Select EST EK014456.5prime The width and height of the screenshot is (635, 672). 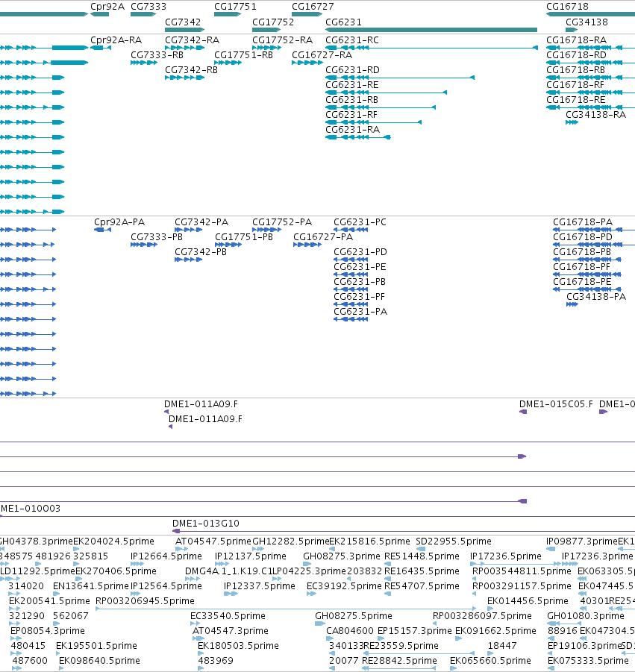[x=528, y=601]
